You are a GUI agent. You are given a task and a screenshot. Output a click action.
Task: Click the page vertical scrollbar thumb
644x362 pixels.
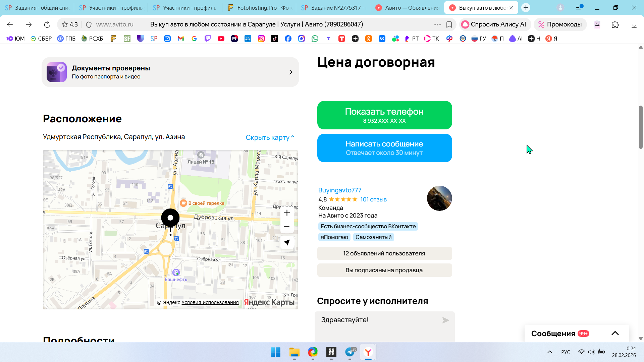pos(641,127)
